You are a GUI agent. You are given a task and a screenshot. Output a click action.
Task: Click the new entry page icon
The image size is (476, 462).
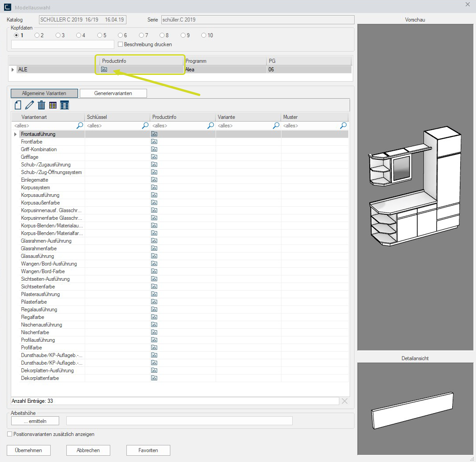18,105
